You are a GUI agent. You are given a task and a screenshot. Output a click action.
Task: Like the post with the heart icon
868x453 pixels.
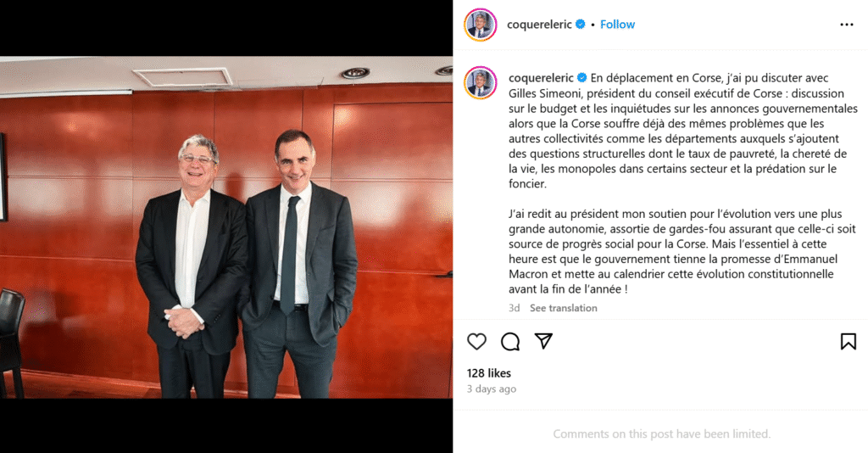coord(476,342)
